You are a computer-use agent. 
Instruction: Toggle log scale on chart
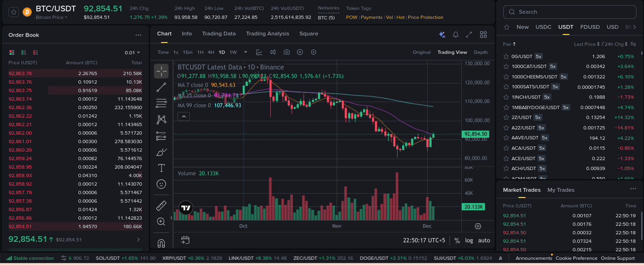coord(469,240)
